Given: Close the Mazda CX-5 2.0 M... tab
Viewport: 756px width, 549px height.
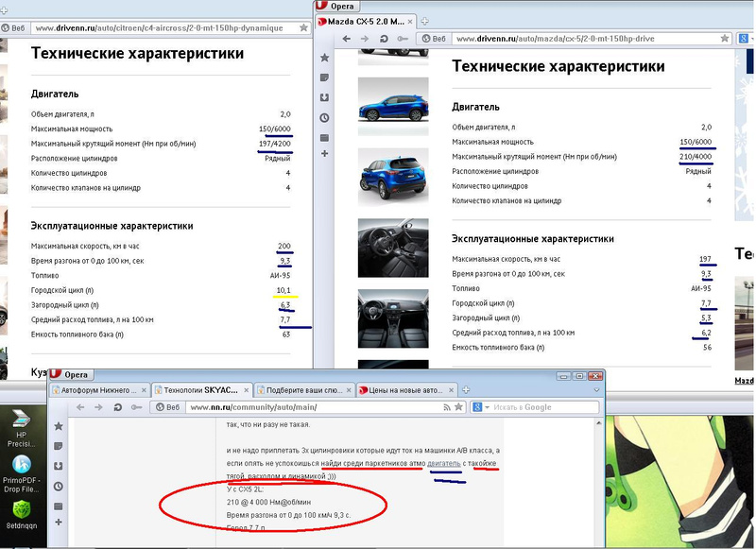Looking at the screenshot, I should 410,22.
